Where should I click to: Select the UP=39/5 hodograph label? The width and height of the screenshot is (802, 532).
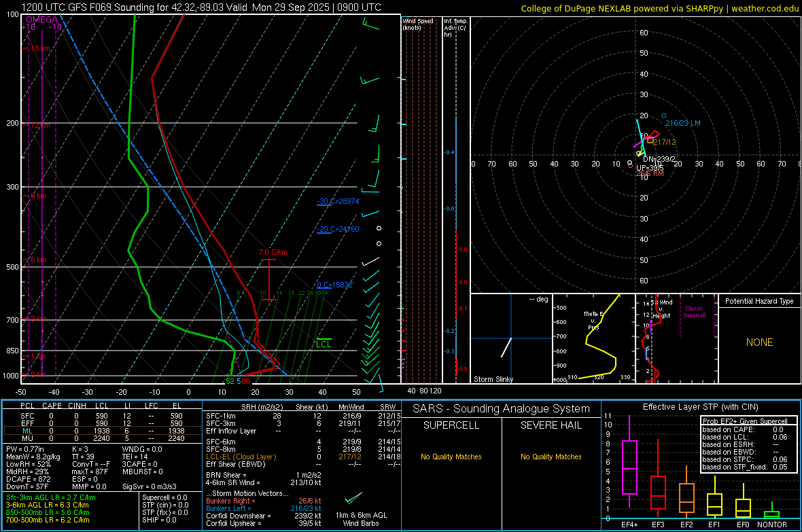[650, 168]
